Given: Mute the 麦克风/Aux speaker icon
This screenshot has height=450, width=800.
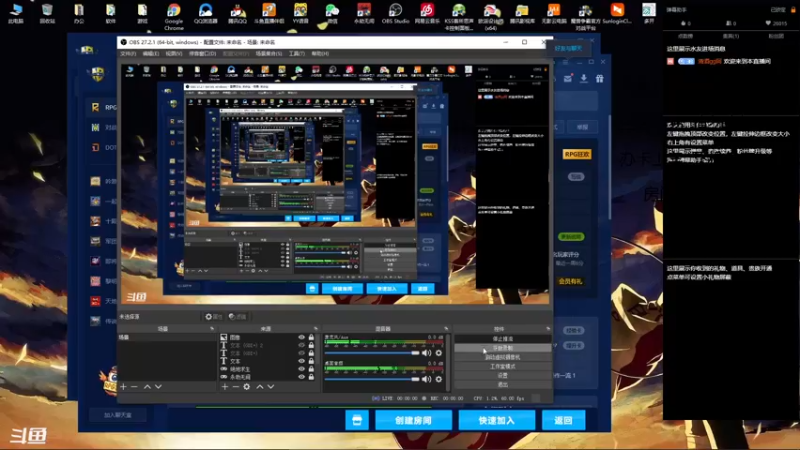Looking at the screenshot, I should 427,353.
